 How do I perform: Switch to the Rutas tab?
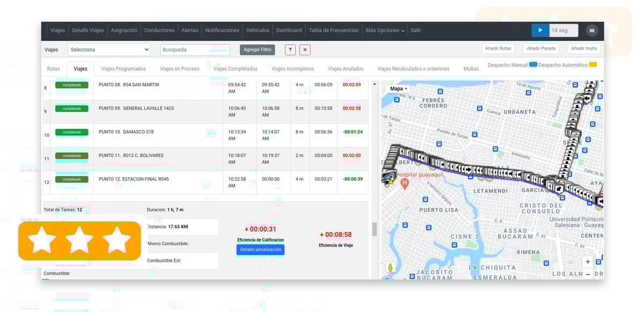point(53,69)
